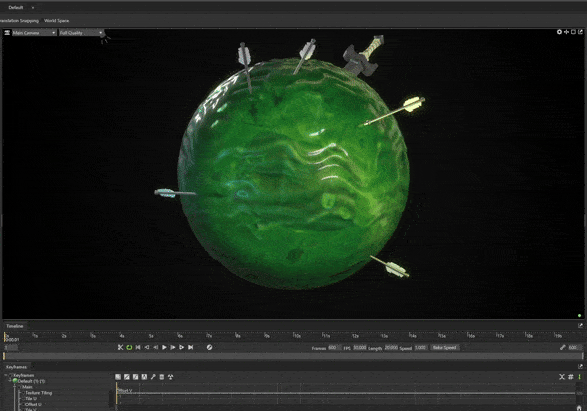The image size is (587, 411).
Task: Open viewport settings gear icon
Action: click(x=559, y=32)
